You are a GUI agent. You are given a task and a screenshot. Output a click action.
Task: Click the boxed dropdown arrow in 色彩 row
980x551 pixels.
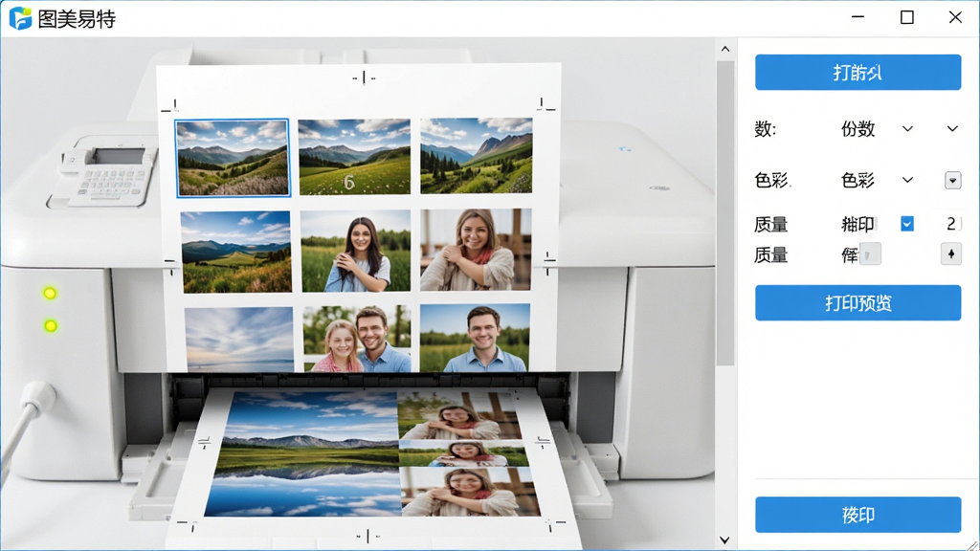coord(952,181)
